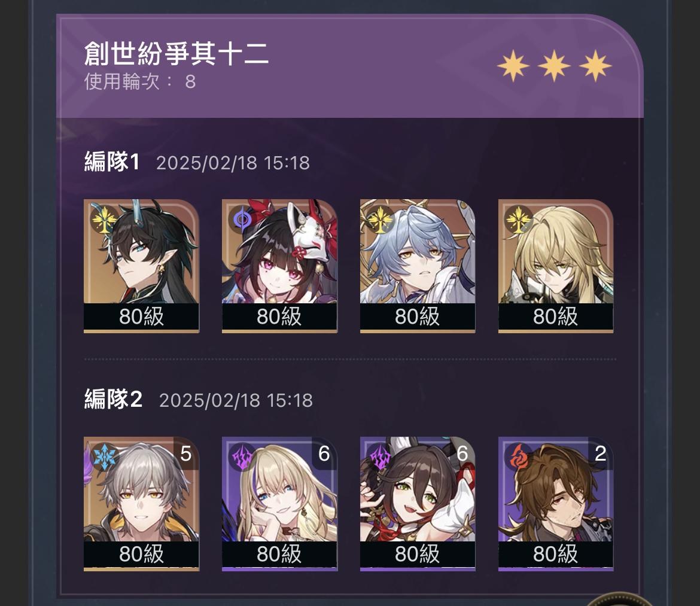Click the Lightning icon on green-eyed girl card
This screenshot has height=606, width=700.
381,457
